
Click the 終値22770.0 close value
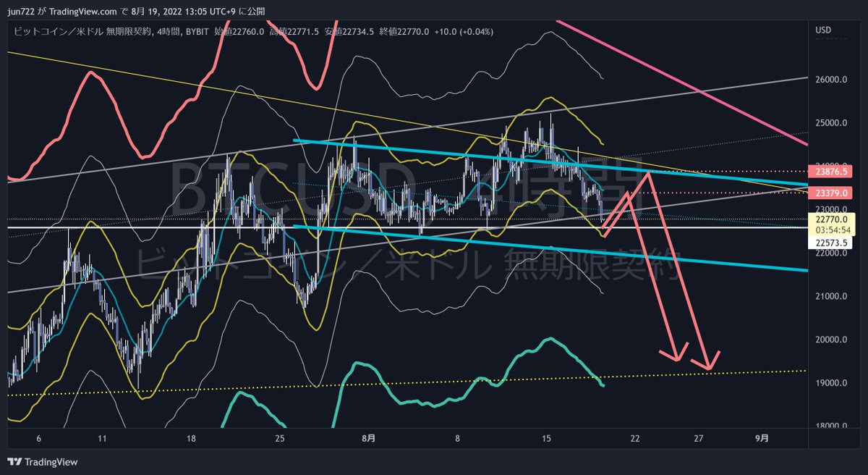pos(406,31)
